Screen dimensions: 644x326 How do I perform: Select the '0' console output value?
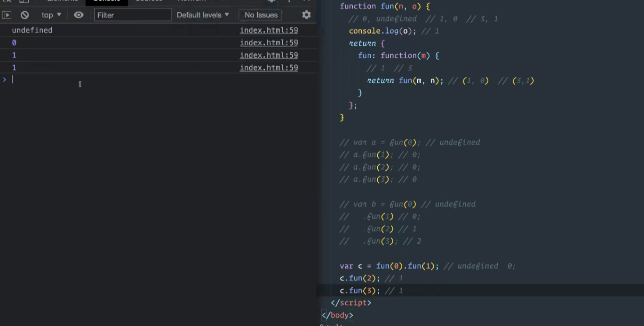[x=14, y=43]
